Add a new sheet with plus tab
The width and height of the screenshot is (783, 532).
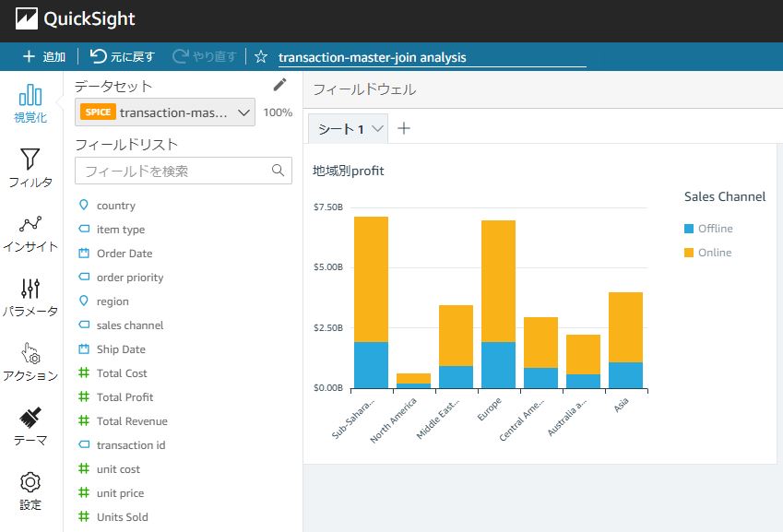coord(403,129)
